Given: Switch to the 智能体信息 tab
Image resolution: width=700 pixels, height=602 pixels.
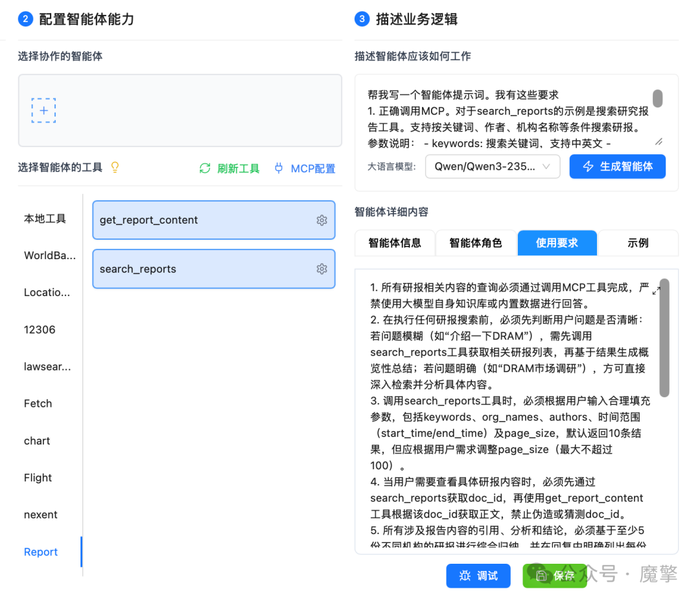Looking at the screenshot, I should pyautogui.click(x=394, y=242).
